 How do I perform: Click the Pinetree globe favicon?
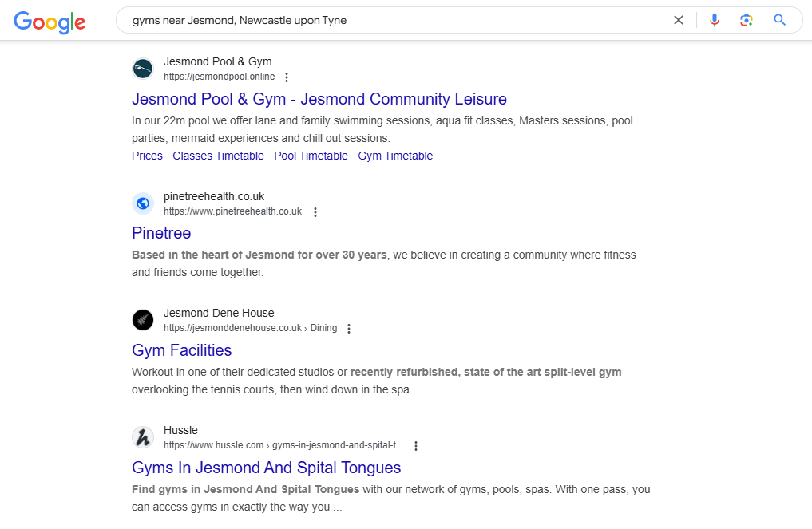pyautogui.click(x=143, y=203)
